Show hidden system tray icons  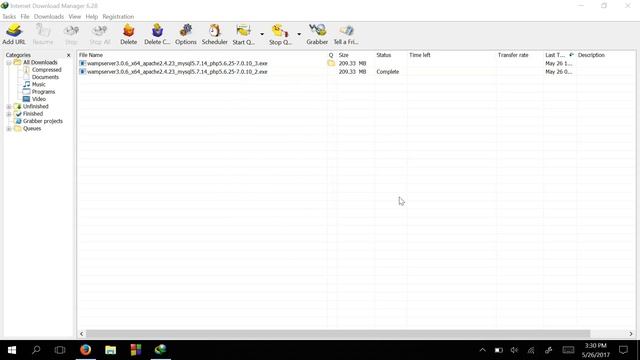(x=482, y=350)
